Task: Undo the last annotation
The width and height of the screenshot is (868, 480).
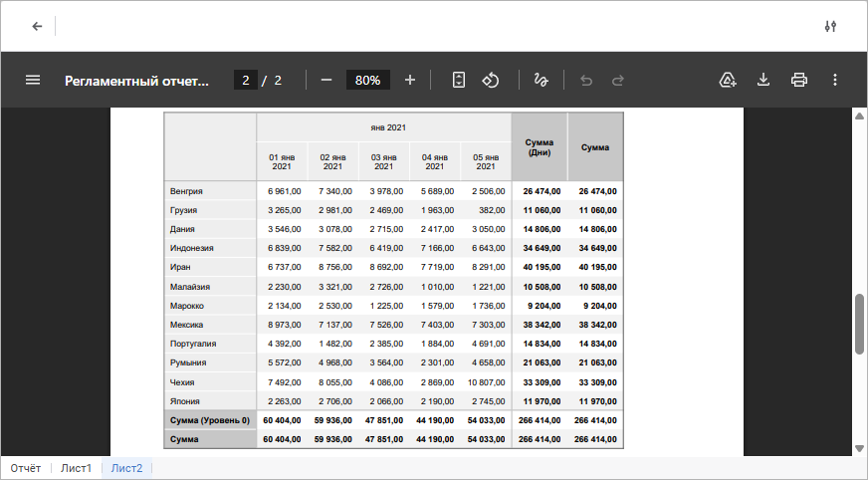Action: [x=586, y=81]
